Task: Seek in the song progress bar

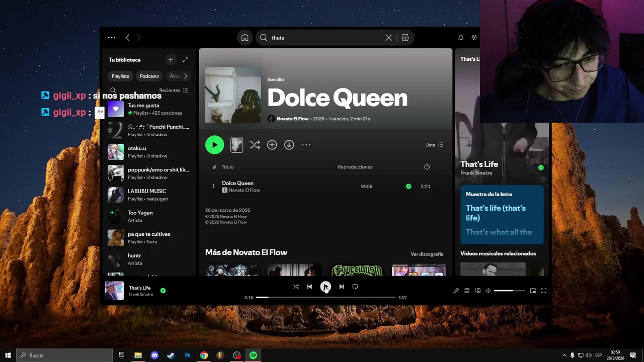Action: pyautogui.click(x=326, y=298)
